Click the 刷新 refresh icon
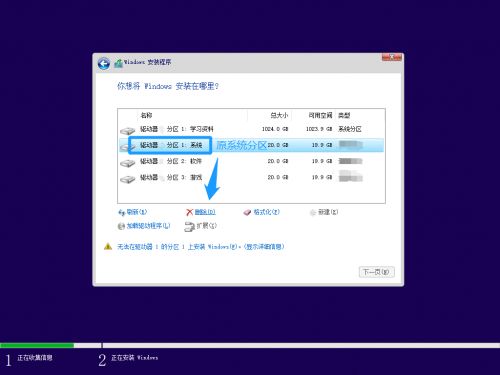The image size is (500, 375). [122, 212]
